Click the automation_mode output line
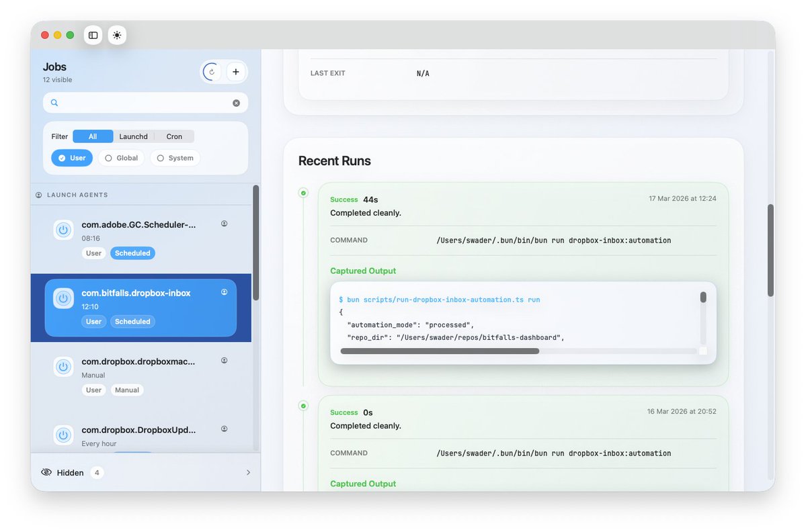This screenshot has height=532, width=806. [x=411, y=325]
